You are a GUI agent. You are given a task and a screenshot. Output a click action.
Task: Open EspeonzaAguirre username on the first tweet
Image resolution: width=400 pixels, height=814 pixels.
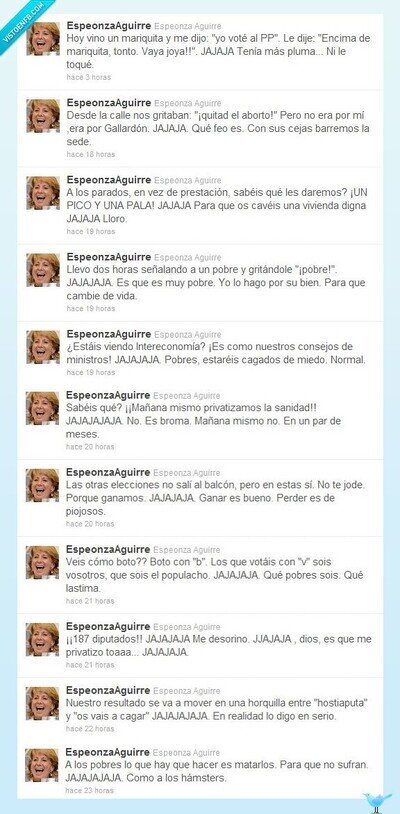tap(109, 25)
